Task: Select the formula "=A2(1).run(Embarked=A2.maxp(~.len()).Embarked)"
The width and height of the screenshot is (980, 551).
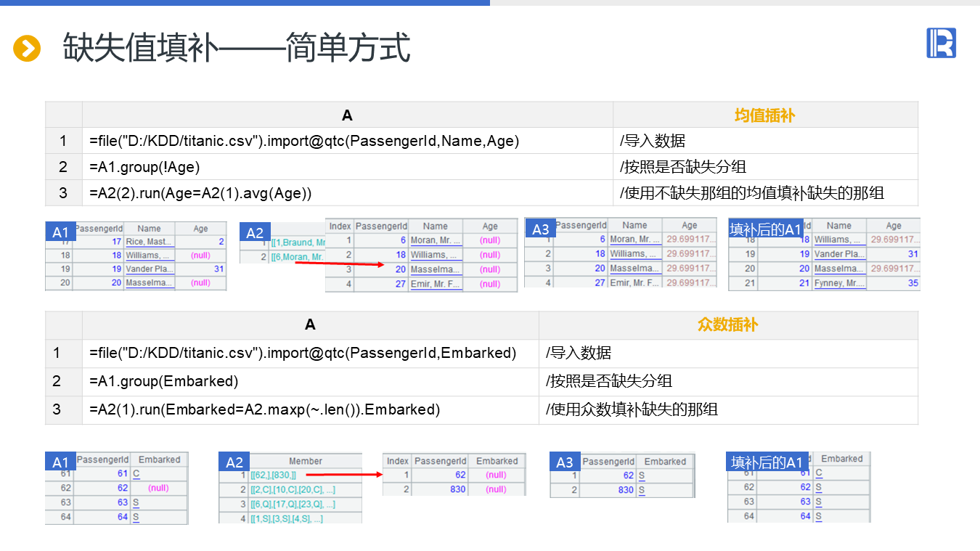Action: (265, 409)
